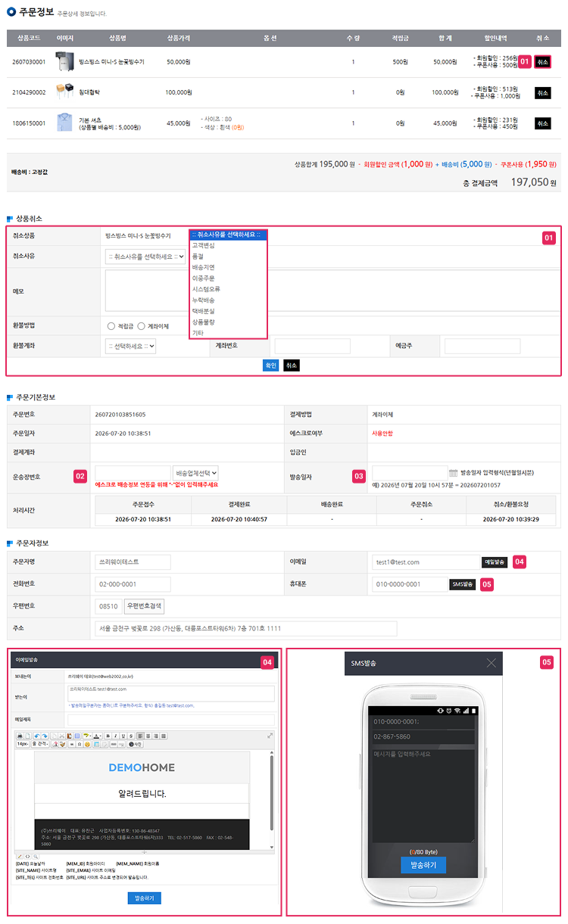Open the calendar icon beside 발송일자
This screenshot has height=924, width=568.
point(453,472)
